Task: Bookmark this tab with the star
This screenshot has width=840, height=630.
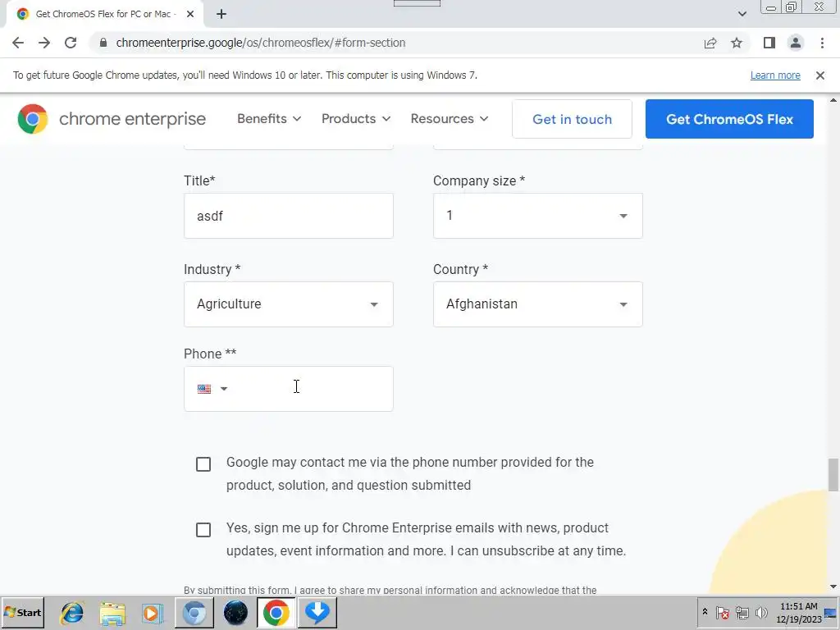Action: point(737,43)
